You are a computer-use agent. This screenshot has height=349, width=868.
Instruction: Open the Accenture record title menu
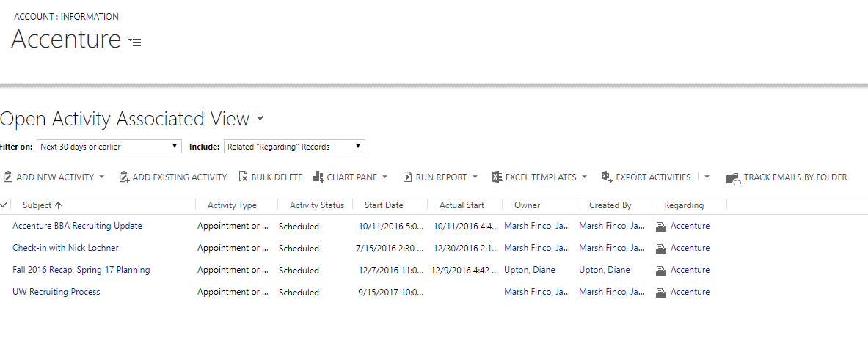[x=135, y=43]
